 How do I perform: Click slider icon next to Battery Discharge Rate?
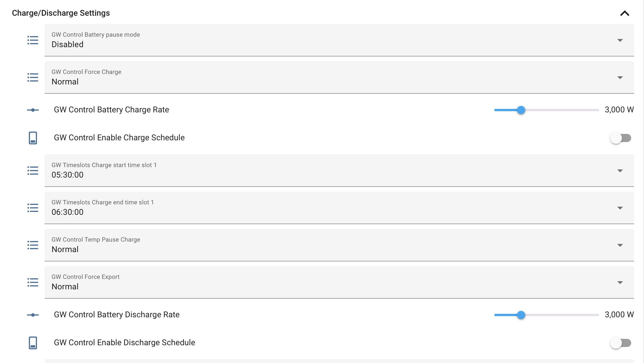click(x=33, y=315)
